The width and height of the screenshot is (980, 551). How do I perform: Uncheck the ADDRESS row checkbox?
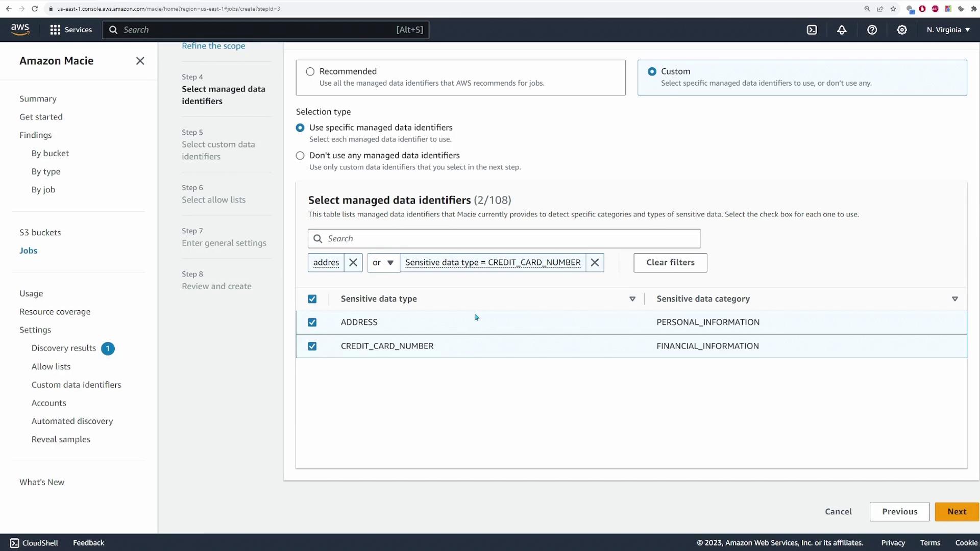point(312,322)
